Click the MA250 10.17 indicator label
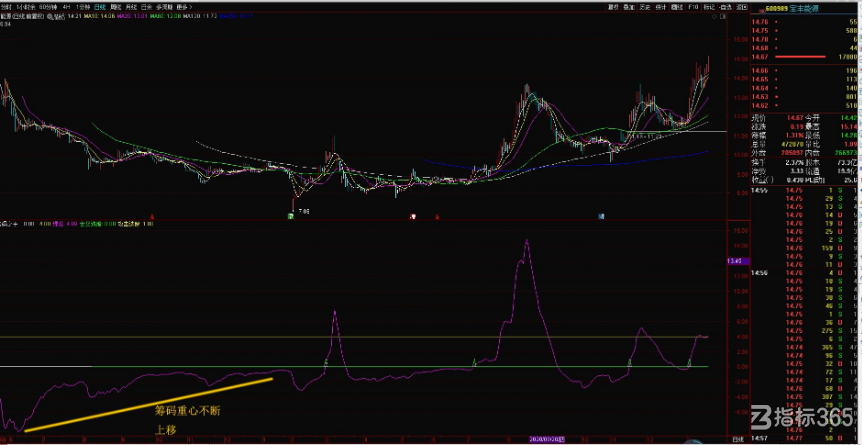Viewport: 862px width, 445px height. pyautogui.click(x=236, y=17)
